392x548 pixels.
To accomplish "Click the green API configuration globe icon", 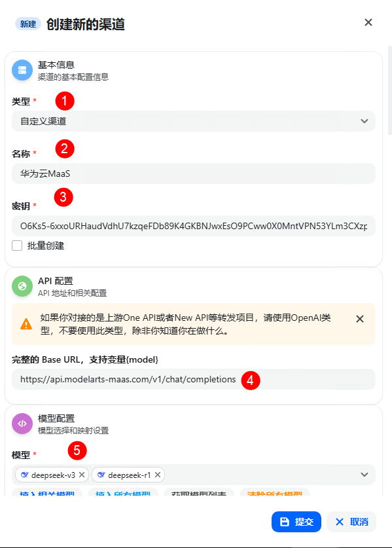I will (22, 286).
